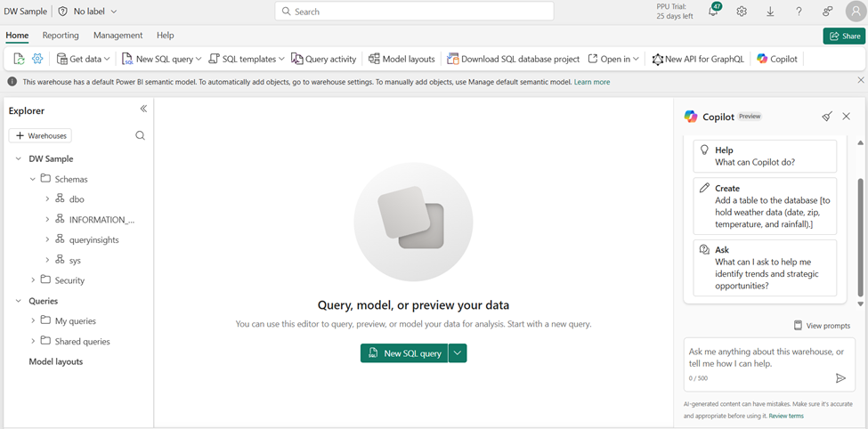This screenshot has width=868, height=429.
Task: Open the Help tab
Action: click(165, 35)
